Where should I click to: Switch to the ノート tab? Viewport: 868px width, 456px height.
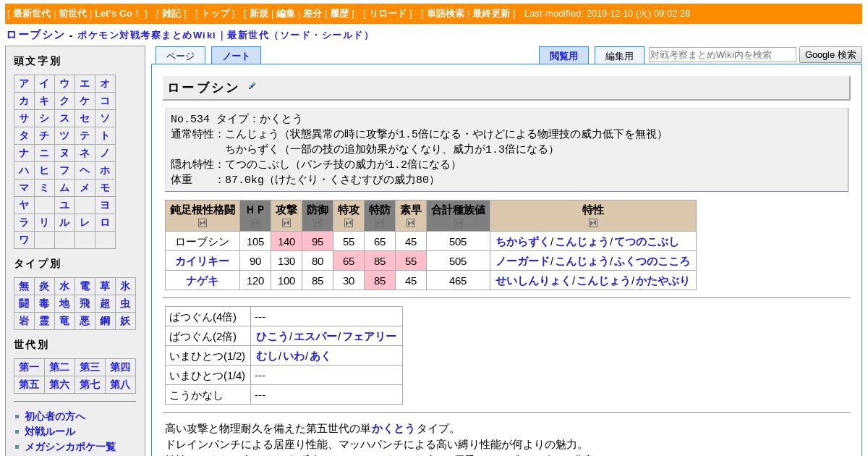coord(236,56)
